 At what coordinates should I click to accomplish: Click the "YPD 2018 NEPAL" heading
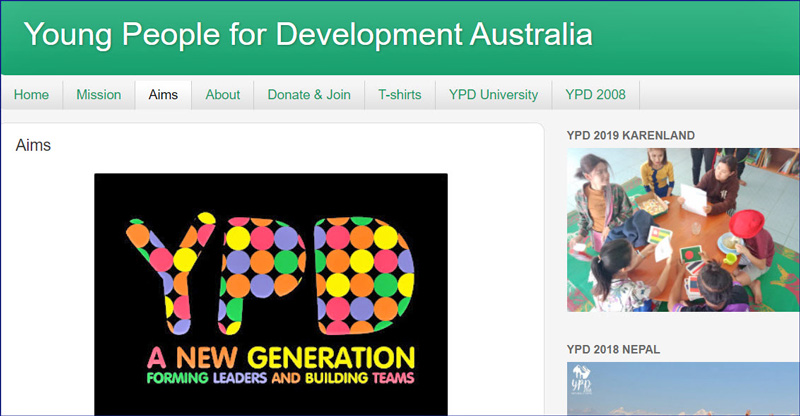pos(613,350)
